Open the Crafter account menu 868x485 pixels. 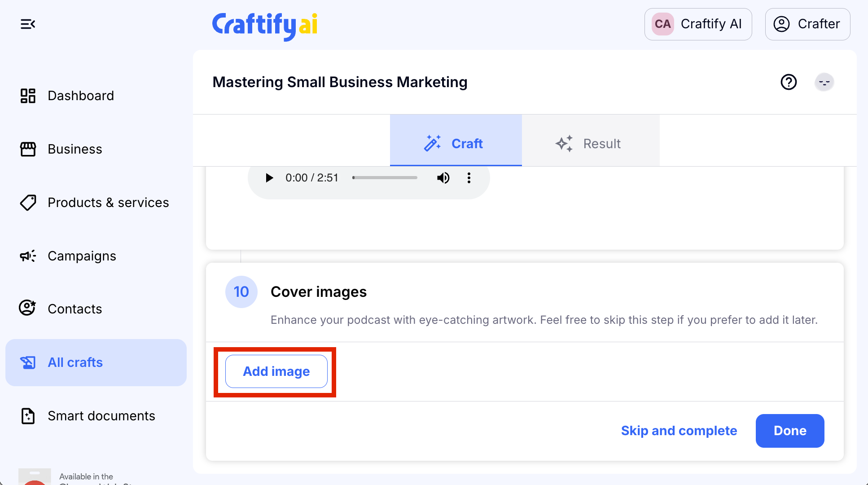tap(807, 24)
